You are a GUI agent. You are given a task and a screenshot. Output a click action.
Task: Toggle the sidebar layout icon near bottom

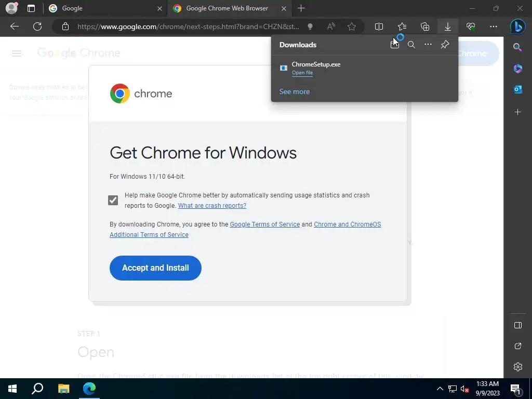(x=518, y=325)
